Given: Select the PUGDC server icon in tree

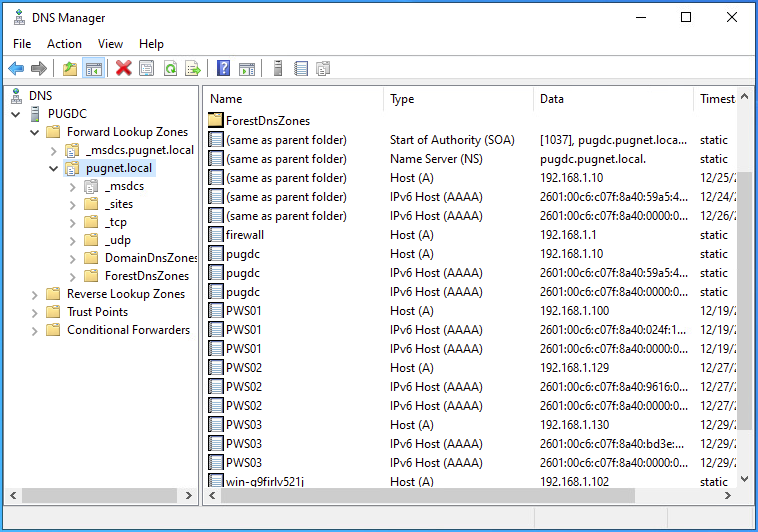Looking at the screenshot, I should click(x=35, y=114).
